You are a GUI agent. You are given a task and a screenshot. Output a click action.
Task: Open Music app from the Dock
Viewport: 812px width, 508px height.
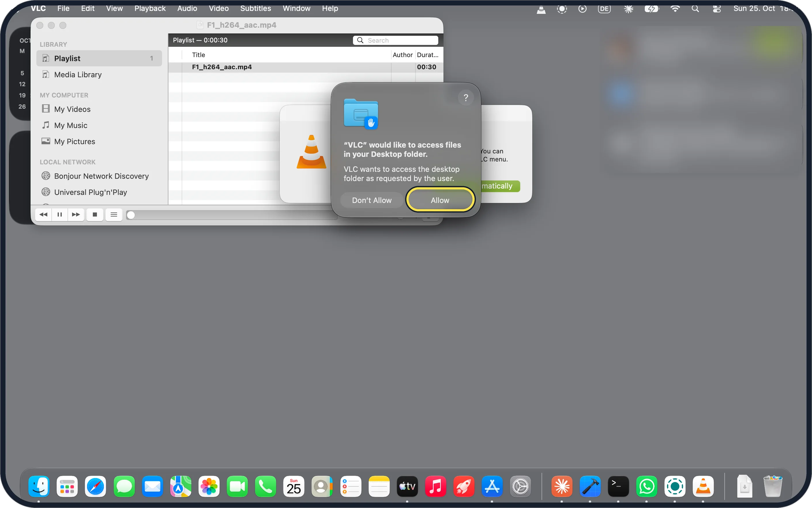[435, 486]
